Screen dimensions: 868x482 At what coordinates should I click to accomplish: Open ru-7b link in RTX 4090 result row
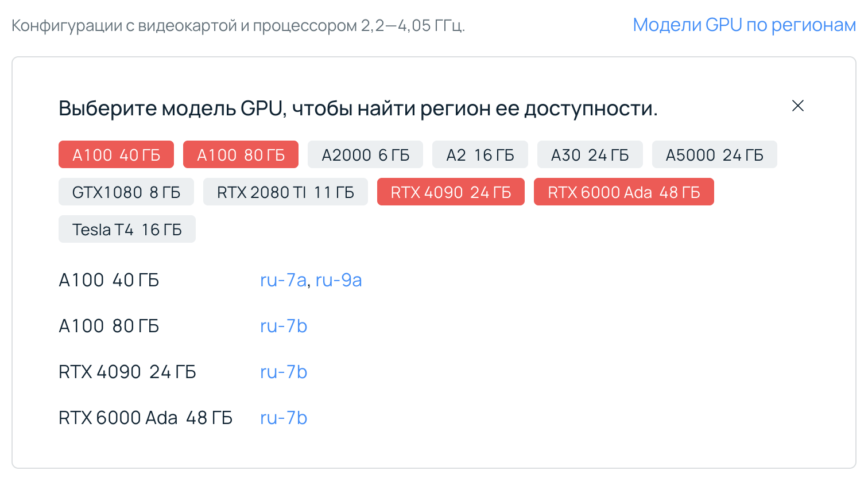(x=284, y=372)
